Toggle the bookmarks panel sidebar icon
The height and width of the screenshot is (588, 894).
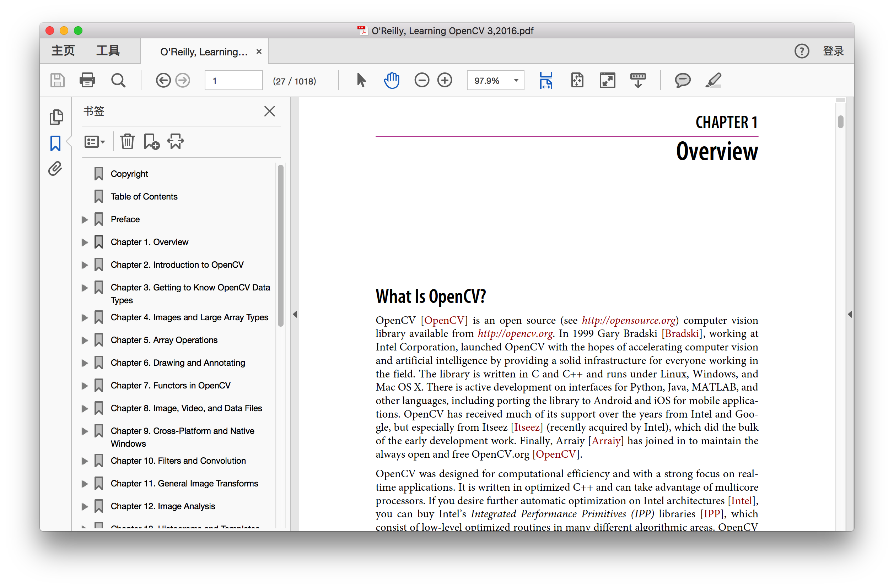point(55,143)
